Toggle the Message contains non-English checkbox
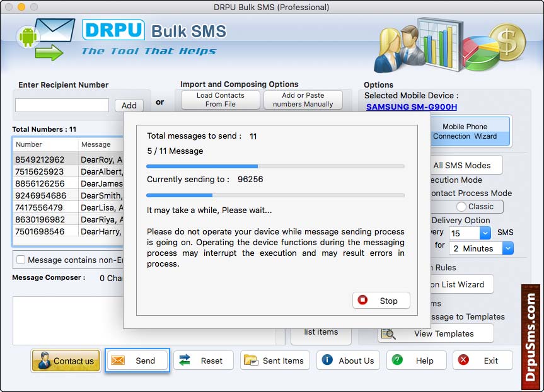The width and height of the screenshot is (544, 392). click(x=21, y=260)
